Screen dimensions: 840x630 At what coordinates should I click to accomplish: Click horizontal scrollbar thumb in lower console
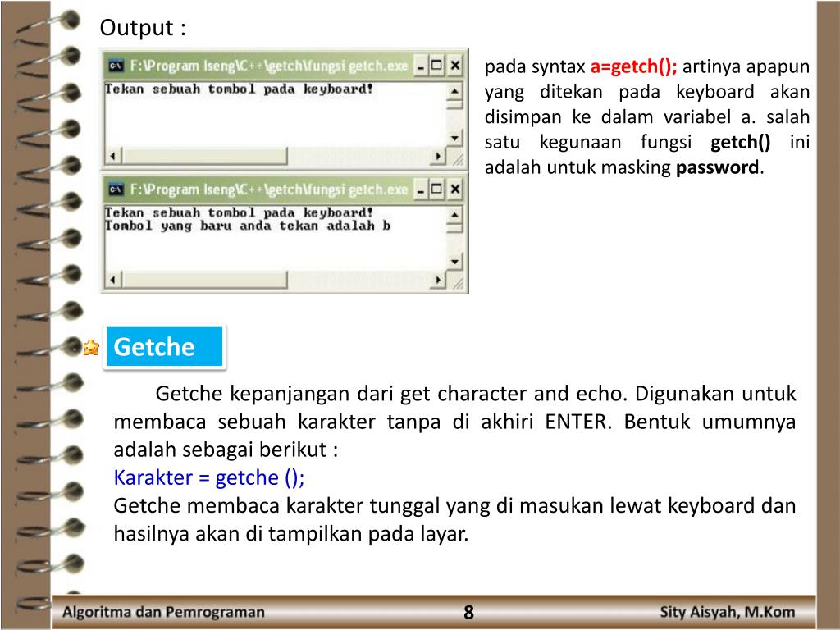click(204, 280)
